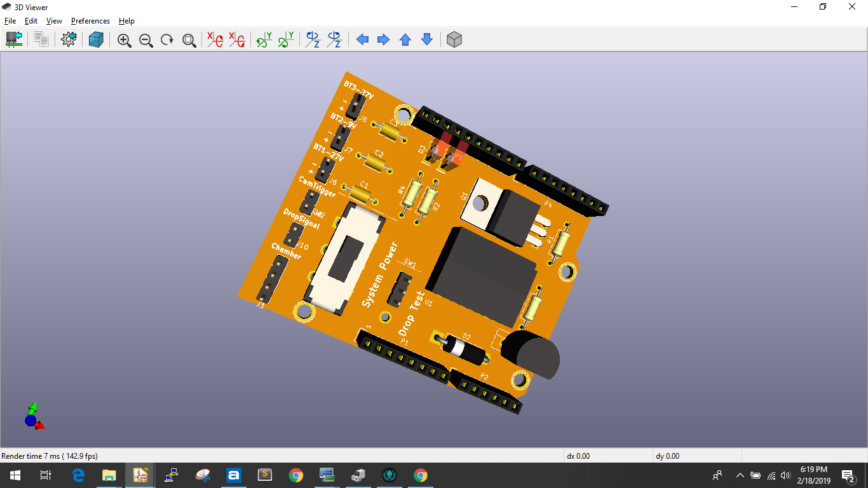This screenshot has width=868, height=488.
Task: Toggle the render engine blue cube icon
Action: (96, 39)
